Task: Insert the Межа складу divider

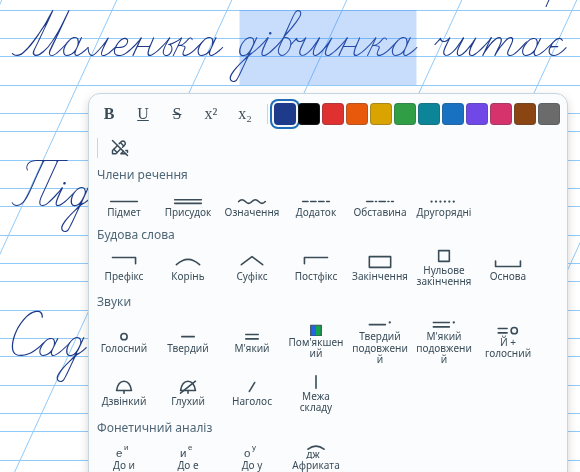Action: pos(316,394)
